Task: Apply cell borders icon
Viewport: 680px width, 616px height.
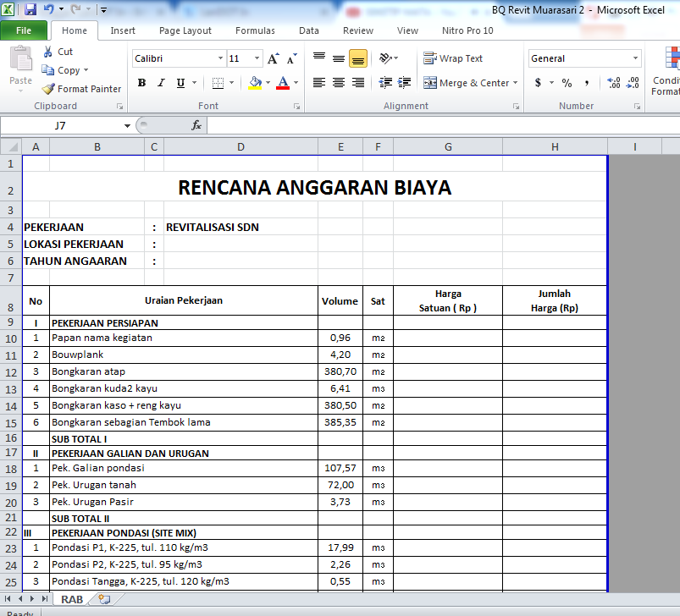Action: (218, 83)
